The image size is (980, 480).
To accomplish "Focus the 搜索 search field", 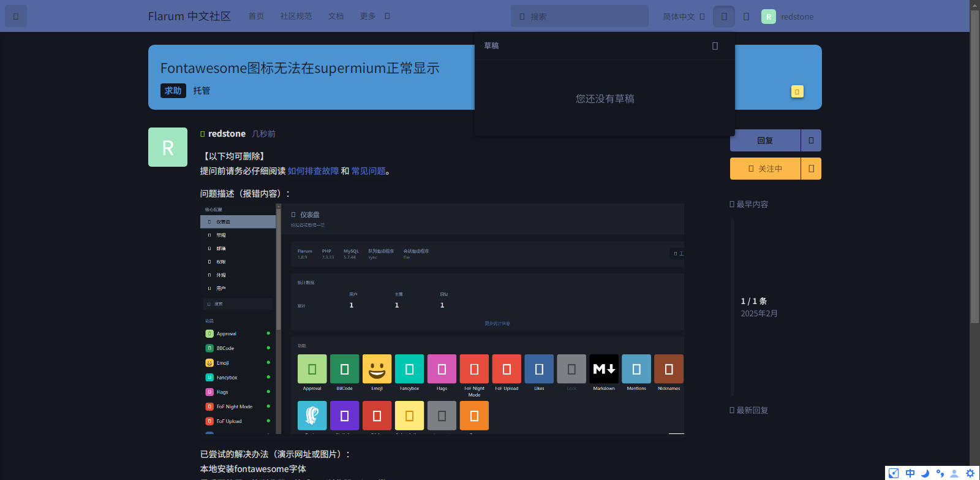I will click(x=579, y=17).
